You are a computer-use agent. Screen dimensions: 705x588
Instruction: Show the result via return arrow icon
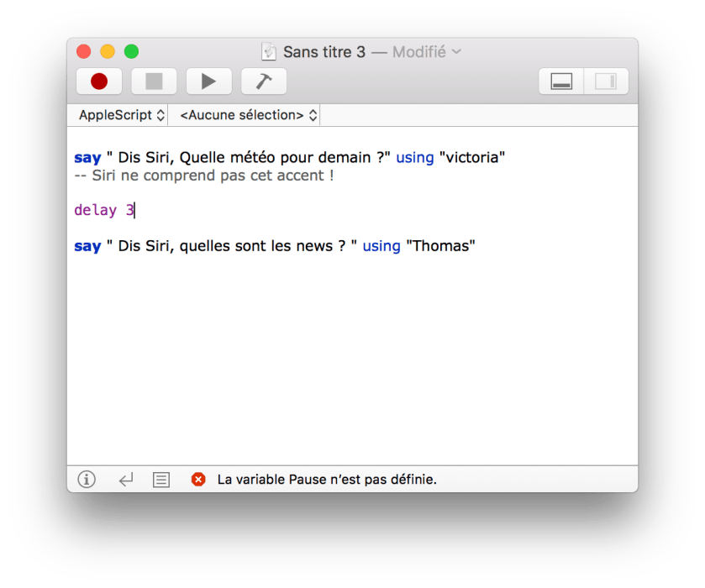pos(125,480)
